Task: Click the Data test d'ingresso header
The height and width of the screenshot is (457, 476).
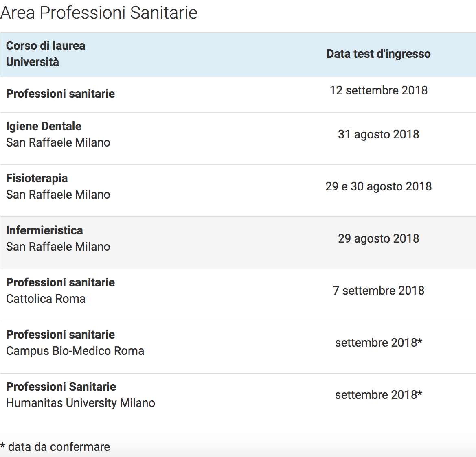Action: (379, 54)
